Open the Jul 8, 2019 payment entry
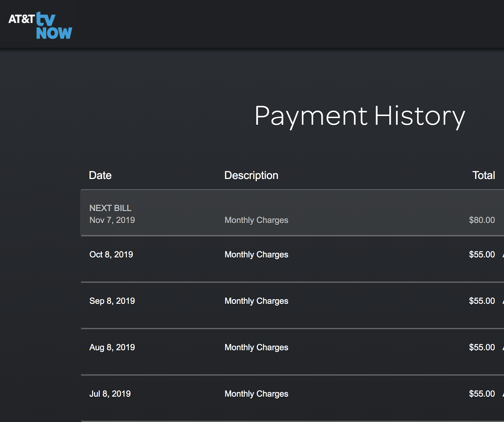The image size is (504, 422). 110,394
